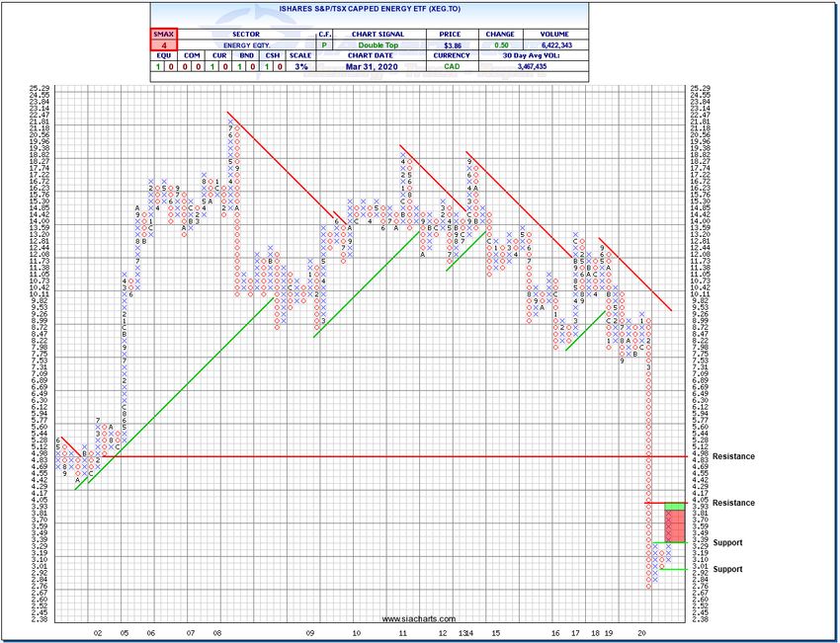Viewport: 840px width, 643px height.
Task: Click the 12 year label on the time axis
Action: tap(443, 633)
